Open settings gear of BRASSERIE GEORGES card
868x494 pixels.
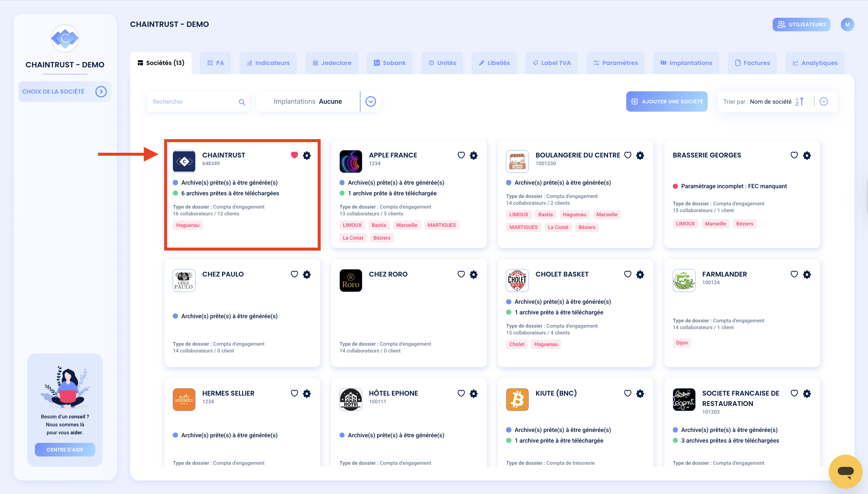[807, 155]
